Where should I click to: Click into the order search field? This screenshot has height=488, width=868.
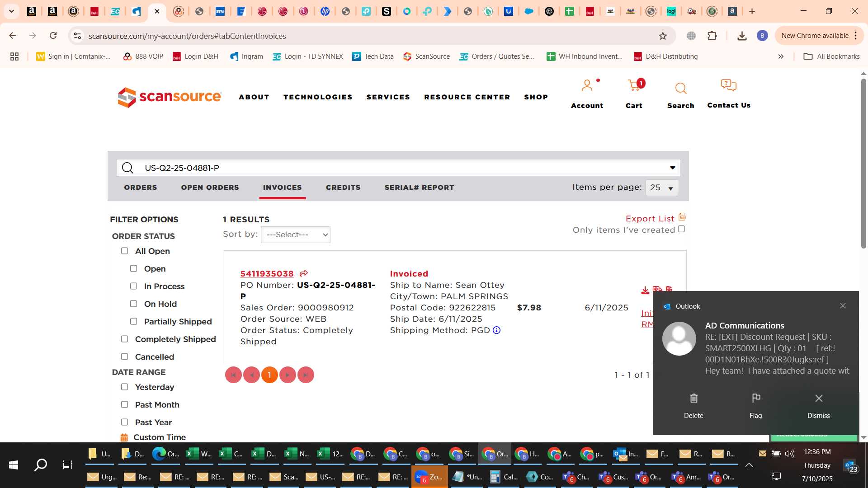pyautogui.click(x=398, y=168)
